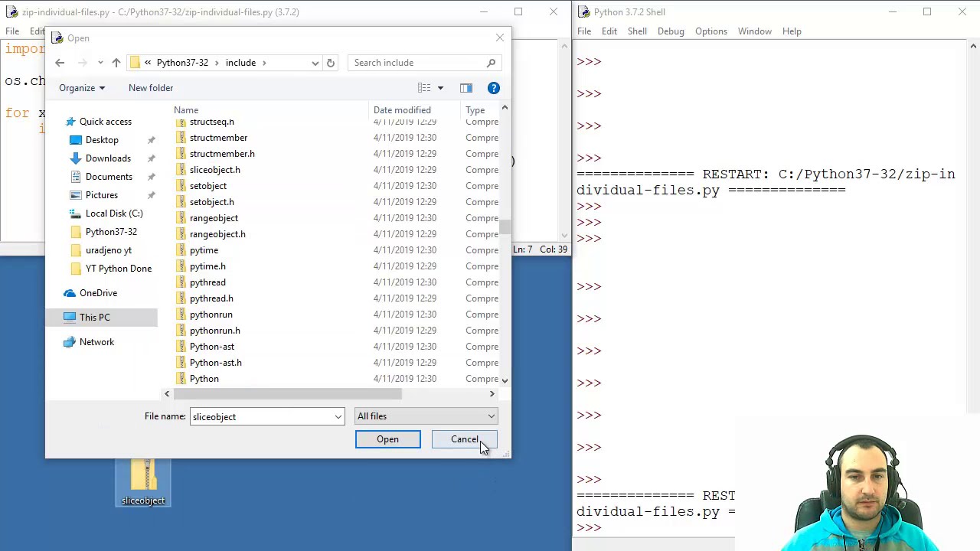This screenshot has height=551, width=980.
Task: Click the File name text field
Action: [x=261, y=417]
